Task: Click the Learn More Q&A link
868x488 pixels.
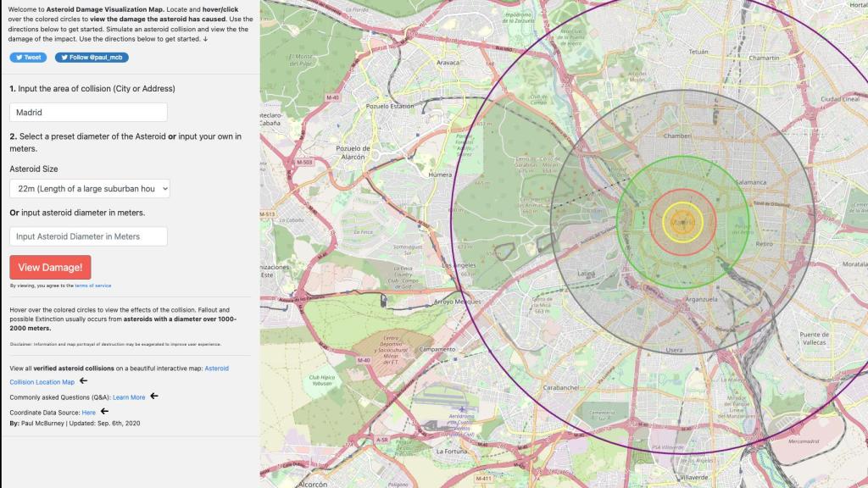Action: click(129, 396)
